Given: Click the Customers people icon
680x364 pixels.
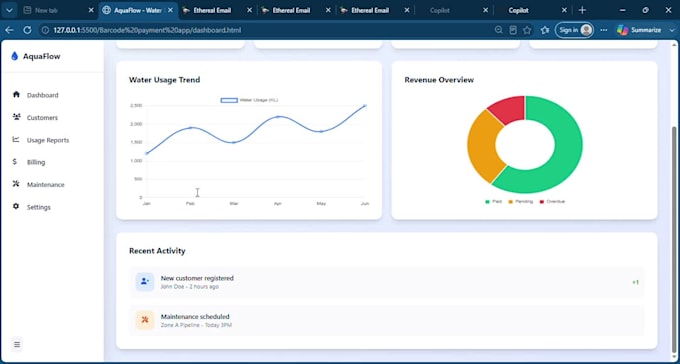Looking at the screenshot, I should [x=16, y=117].
